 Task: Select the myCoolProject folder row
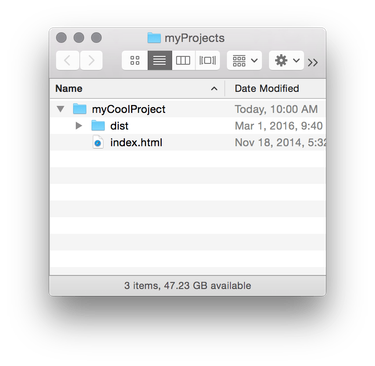(x=188, y=109)
